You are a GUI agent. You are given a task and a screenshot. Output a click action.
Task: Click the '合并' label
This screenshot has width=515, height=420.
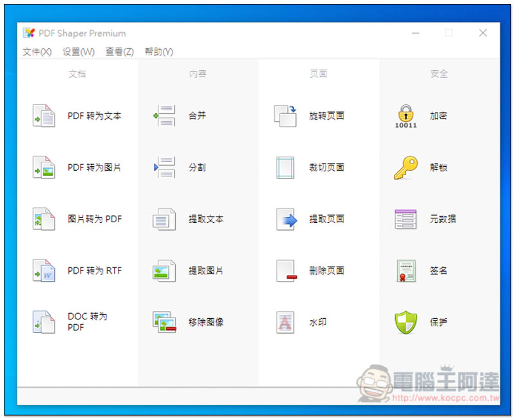coord(197,116)
